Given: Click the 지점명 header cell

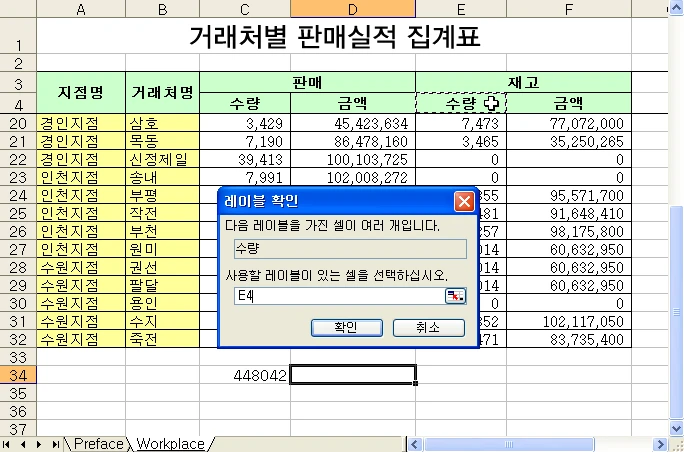Looking at the screenshot, I should click(81, 92).
